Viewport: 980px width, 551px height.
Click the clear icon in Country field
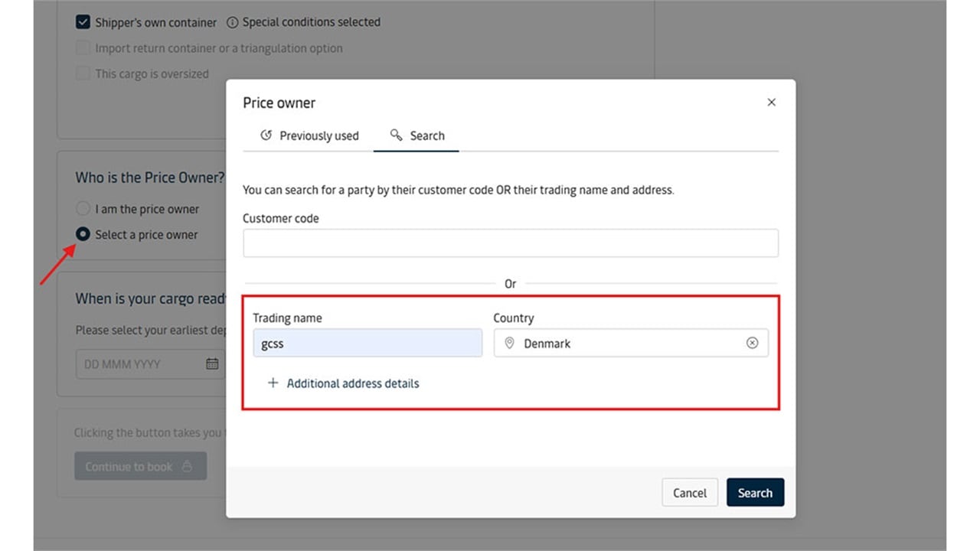[x=752, y=344]
